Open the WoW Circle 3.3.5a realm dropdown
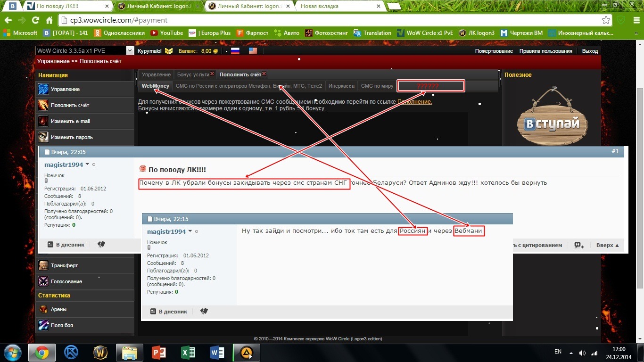The height and width of the screenshot is (362, 644). click(x=130, y=51)
